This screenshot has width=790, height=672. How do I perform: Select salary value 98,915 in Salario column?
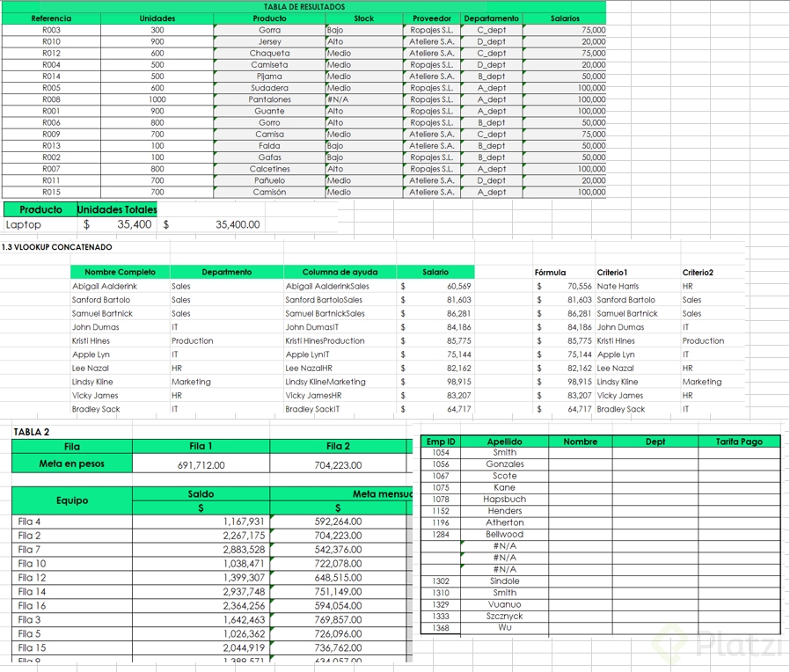(435, 382)
